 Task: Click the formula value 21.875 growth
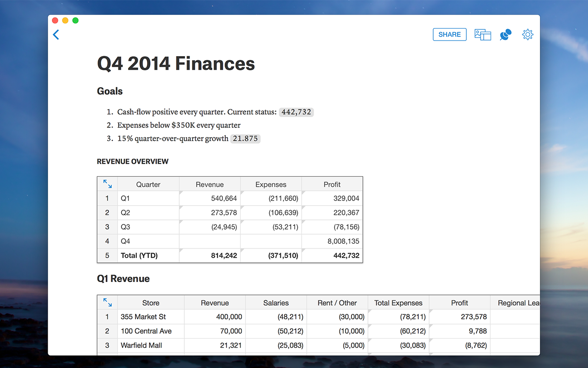click(x=245, y=138)
